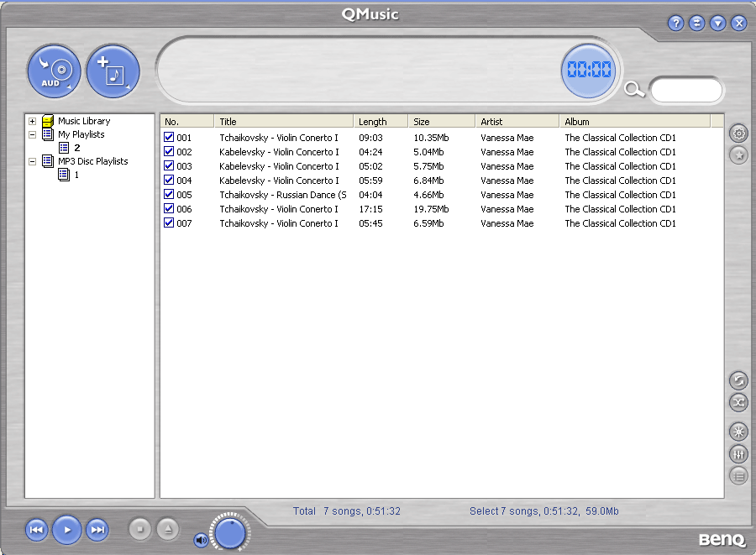Click in the search text field
This screenshot has height=555, width=756.
tap(686, 90)
